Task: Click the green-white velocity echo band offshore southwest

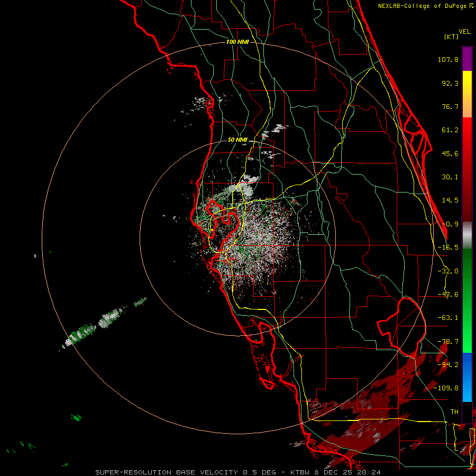Action: (103, 323)
